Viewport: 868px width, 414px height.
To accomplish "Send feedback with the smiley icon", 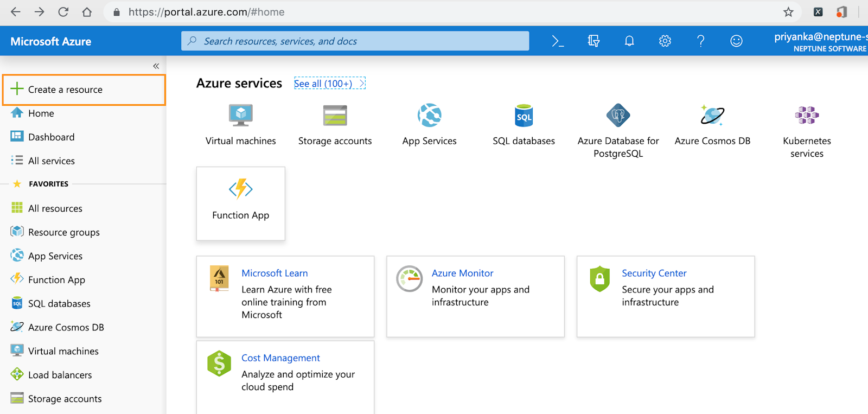I will point(736,41).
